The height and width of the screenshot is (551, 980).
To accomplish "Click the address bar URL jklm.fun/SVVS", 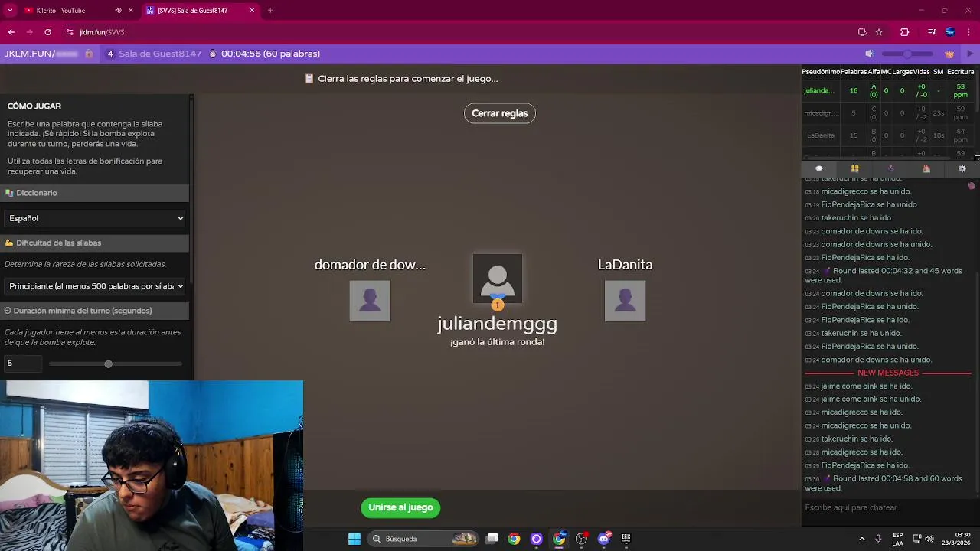I will click(102, 32).
